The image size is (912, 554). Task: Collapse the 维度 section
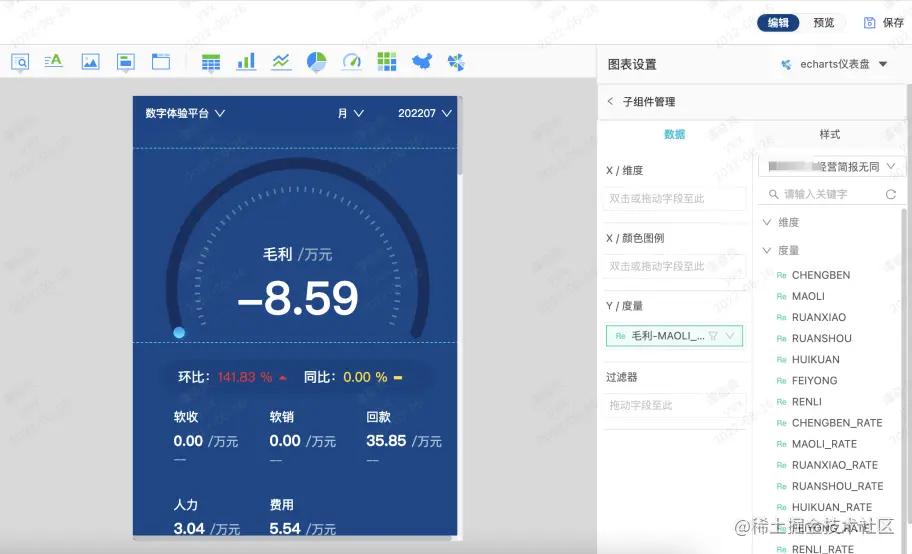tap(767, 222)
